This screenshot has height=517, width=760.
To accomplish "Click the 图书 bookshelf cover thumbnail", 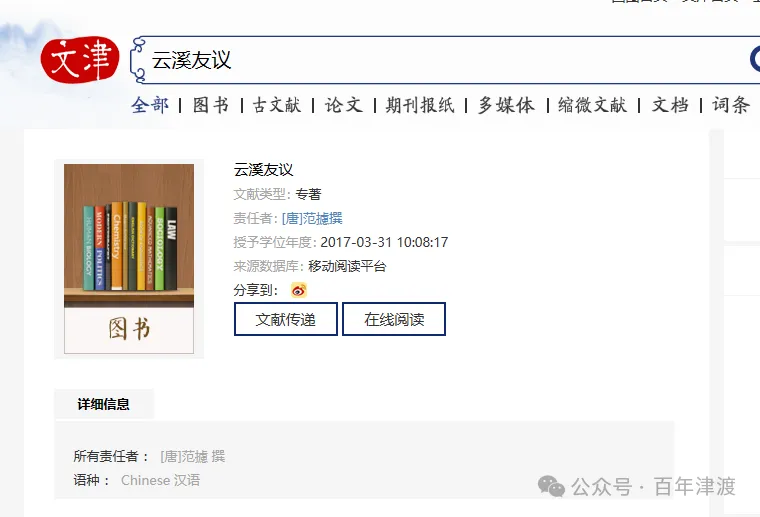I will click(x=129, y=259).
